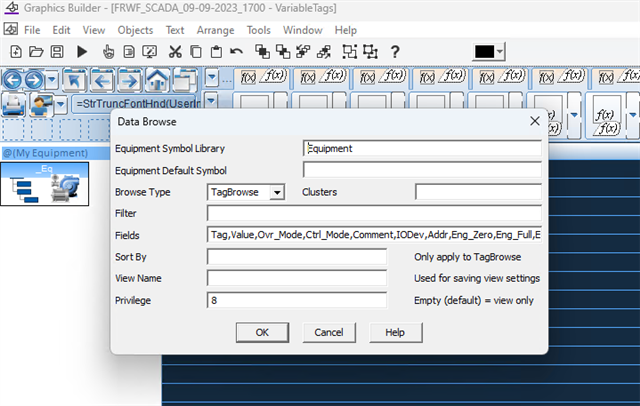Open the black color dropdown in toolbar
This screenshot has width=640, height=406.
[x=500, y=52]
